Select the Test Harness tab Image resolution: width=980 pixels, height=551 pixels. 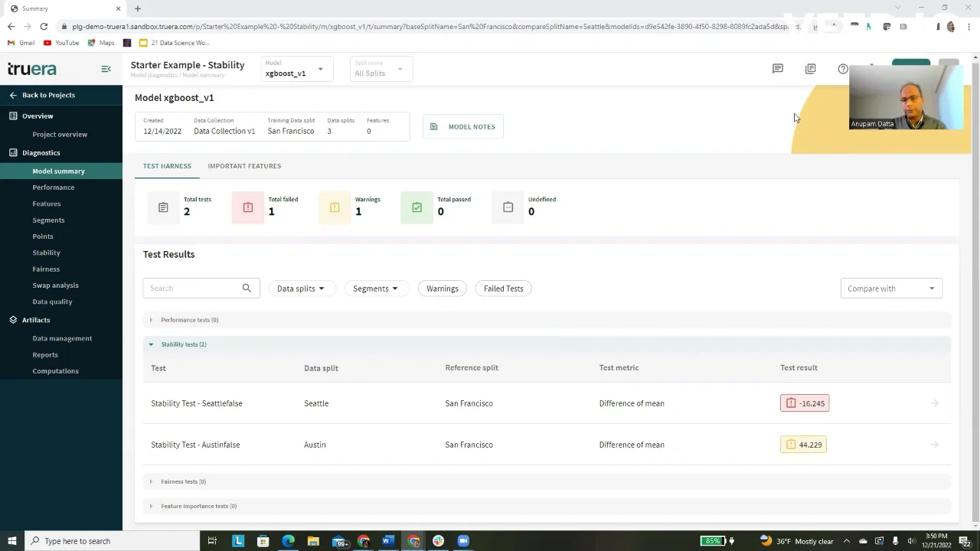coord(167,166)
